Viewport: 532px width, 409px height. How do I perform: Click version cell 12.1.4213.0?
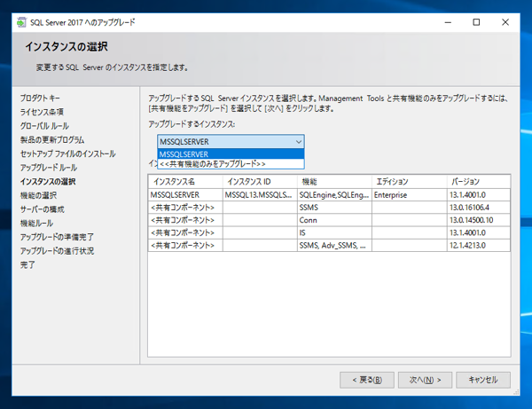(x=479, y=245)
